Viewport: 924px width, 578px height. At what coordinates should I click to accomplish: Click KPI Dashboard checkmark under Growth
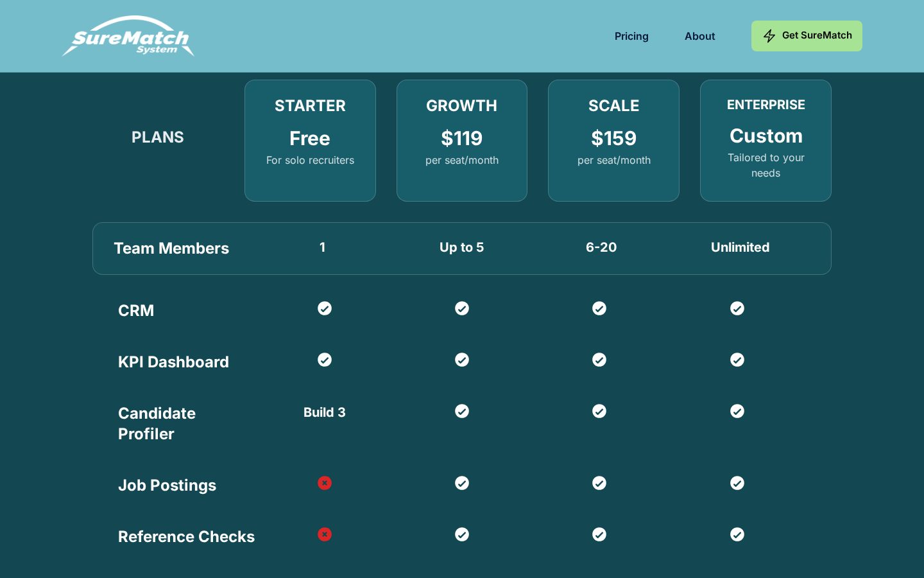pyautogui.click(x=462, y=360)
